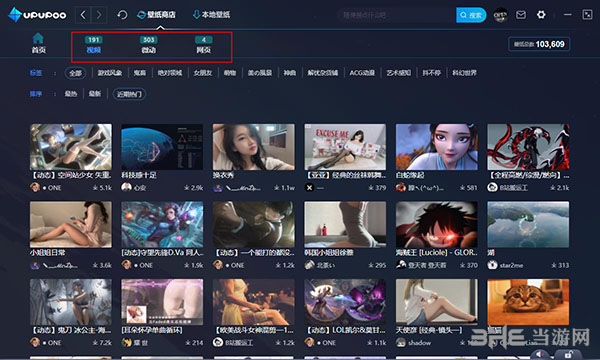Open the 鬼刀 冰公主 wallpaper thumbnail
The width and height of the screenshot is (600, 360).
[x=71, y=302]
